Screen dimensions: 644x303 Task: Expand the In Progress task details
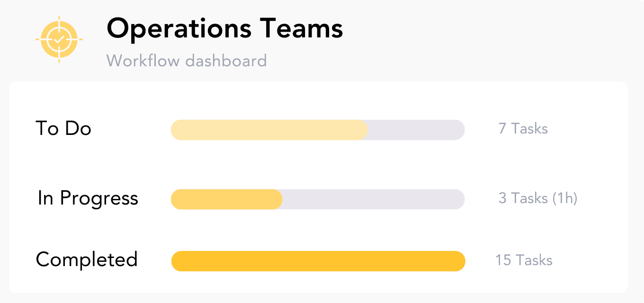click(x=88, y=199)
